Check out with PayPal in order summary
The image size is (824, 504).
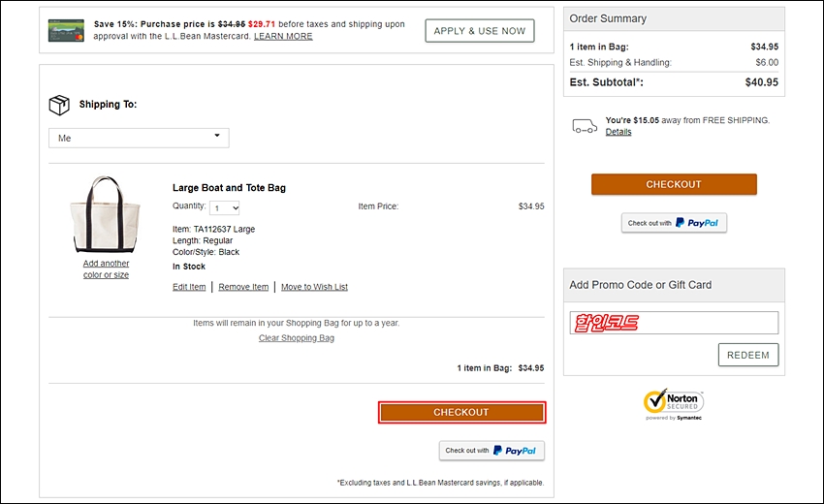coord(675,223)
